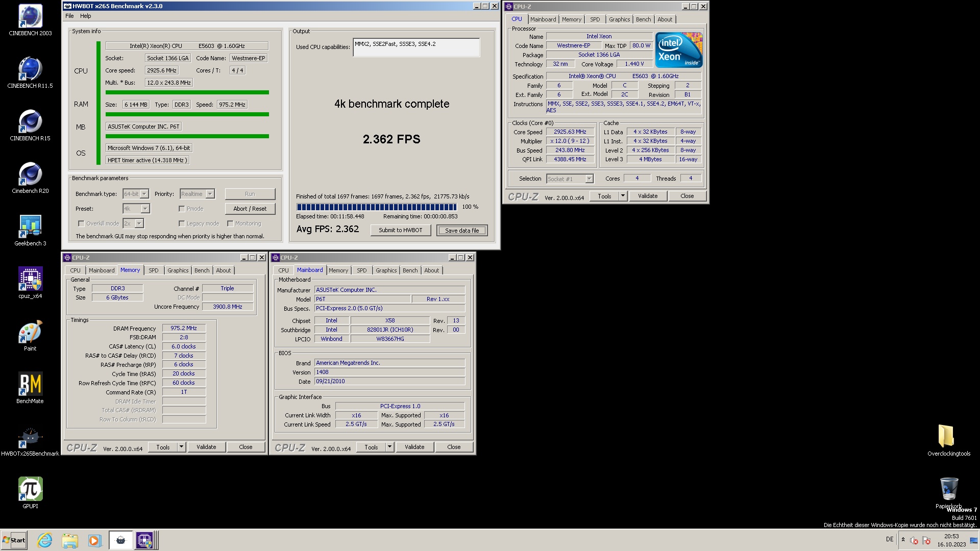Viewport: 980px width, 551px height.
Task: Toggle Overkill mode checkbox
Action: [81, 223]
